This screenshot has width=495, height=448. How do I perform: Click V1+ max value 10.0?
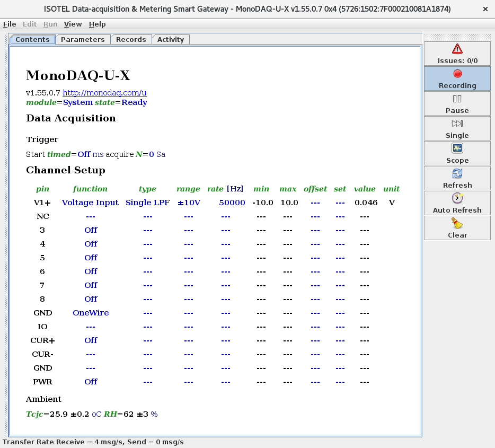[289, 203]
